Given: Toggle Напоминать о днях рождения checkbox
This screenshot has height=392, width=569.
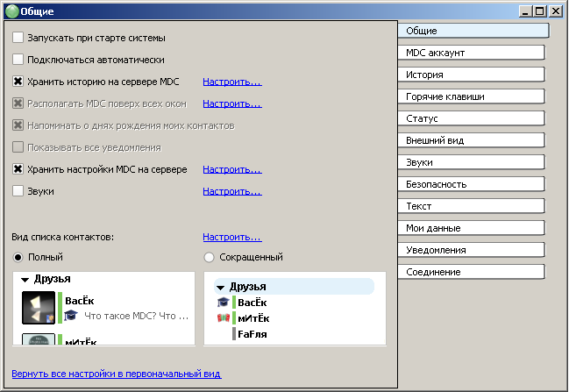Looking at the screenshot, I should [18, 125].
